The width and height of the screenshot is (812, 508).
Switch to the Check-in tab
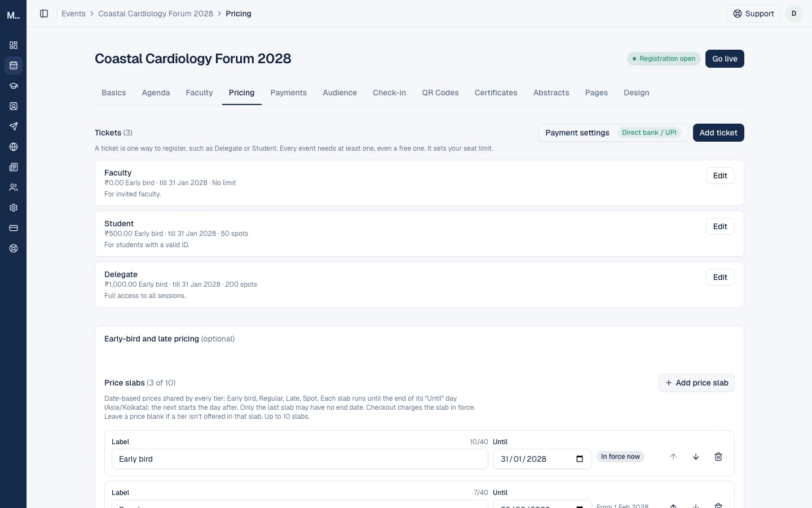(x=389, y=93)
